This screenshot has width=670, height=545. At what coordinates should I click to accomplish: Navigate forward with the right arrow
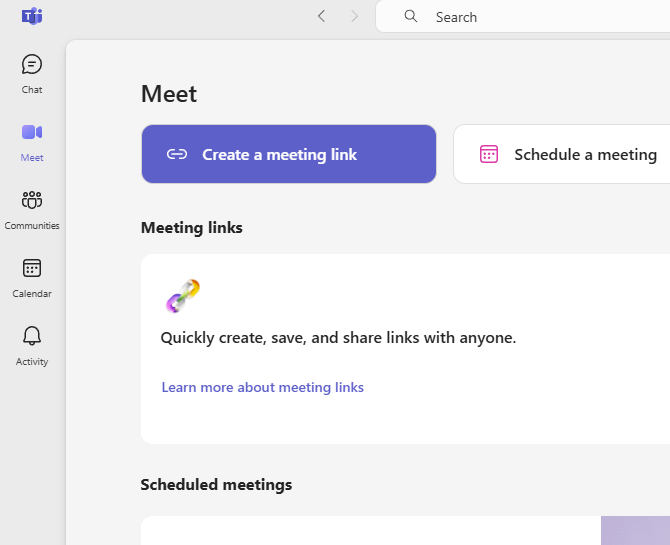pyautogui.click(x=354, y=16)
